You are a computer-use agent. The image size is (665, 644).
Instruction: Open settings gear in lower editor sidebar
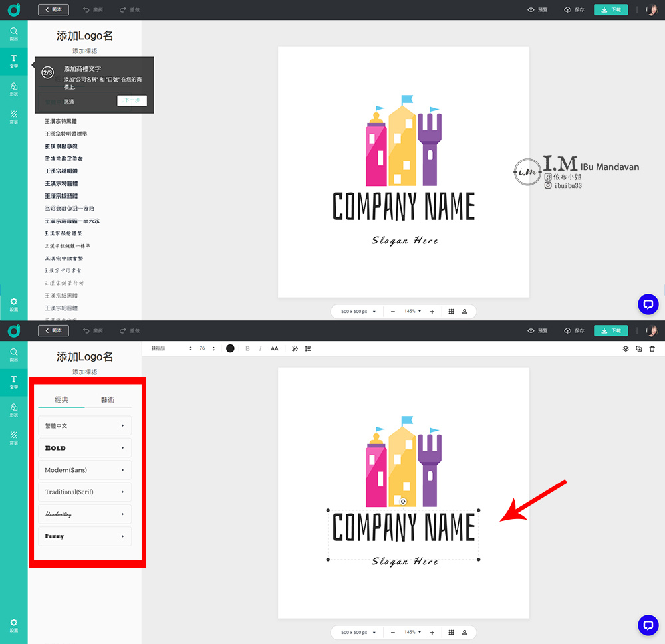pos(13,625)
